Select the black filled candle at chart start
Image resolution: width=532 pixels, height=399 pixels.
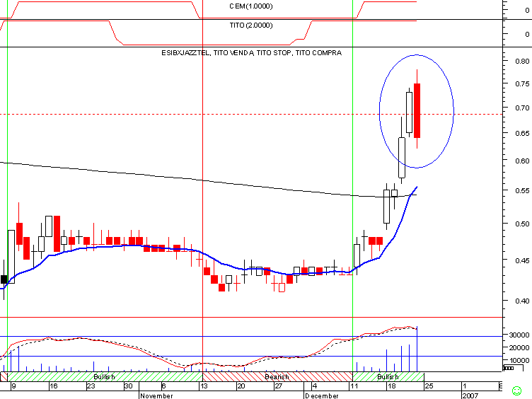click(x=4, y=279)
